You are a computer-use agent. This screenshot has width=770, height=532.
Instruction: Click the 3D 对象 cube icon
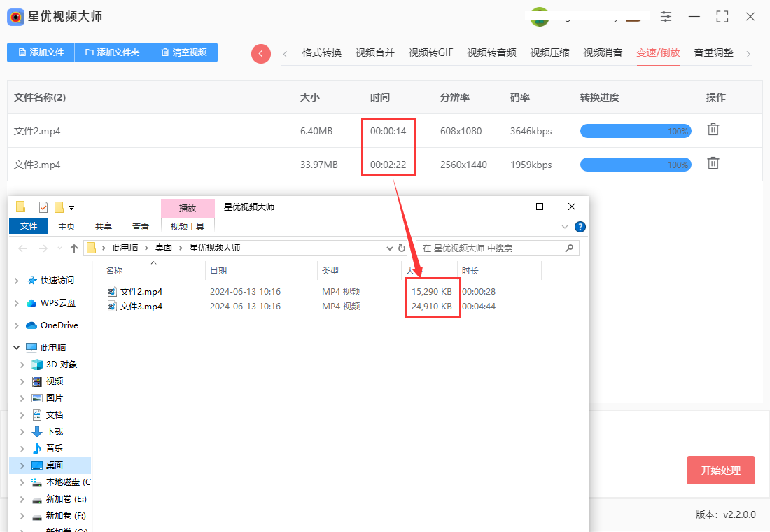[37, 365]
